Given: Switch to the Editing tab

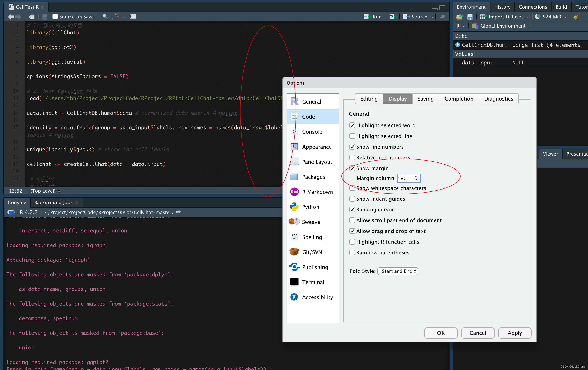Looking at the screenshot, I should (x=369, y=99).
